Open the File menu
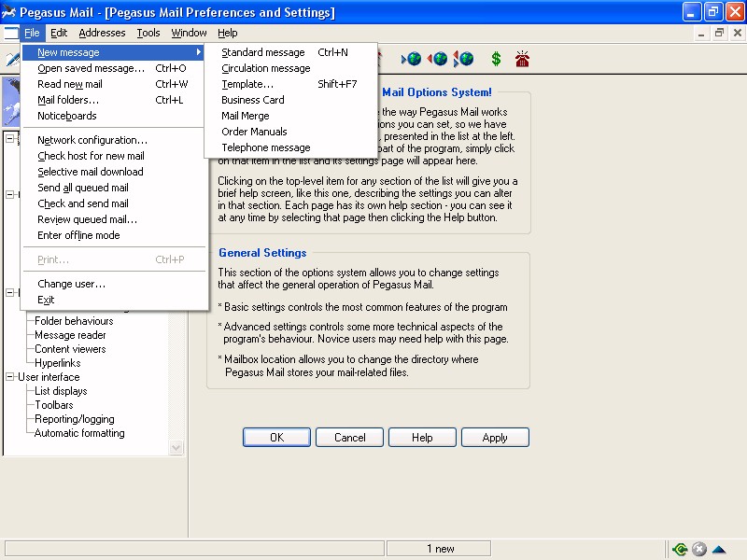The height and width of the screenshot is (560, 747). click(32, 33)
